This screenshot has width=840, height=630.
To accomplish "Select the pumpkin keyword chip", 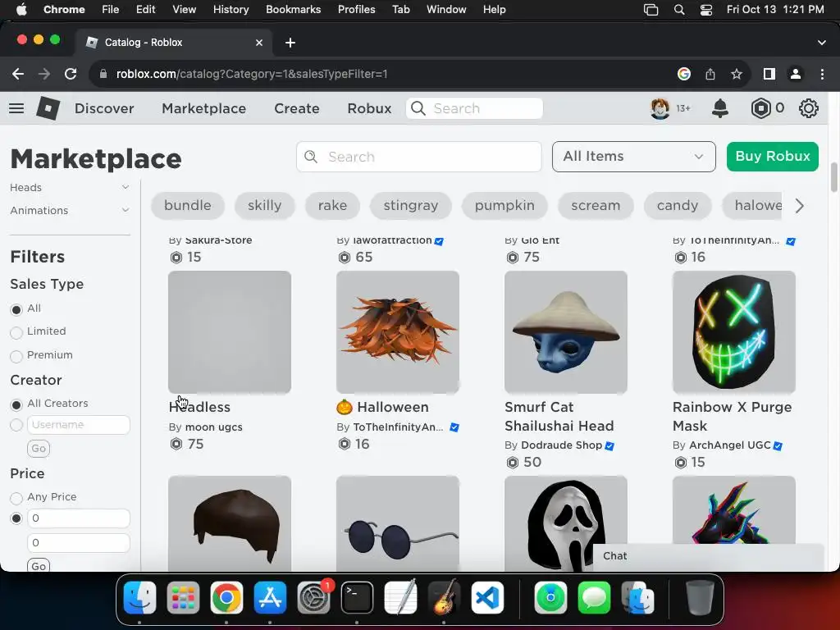I will coord(504,206).
